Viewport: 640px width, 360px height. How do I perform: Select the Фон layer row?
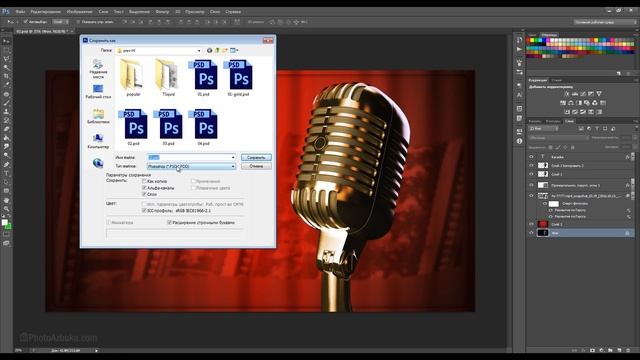[581, 233]
